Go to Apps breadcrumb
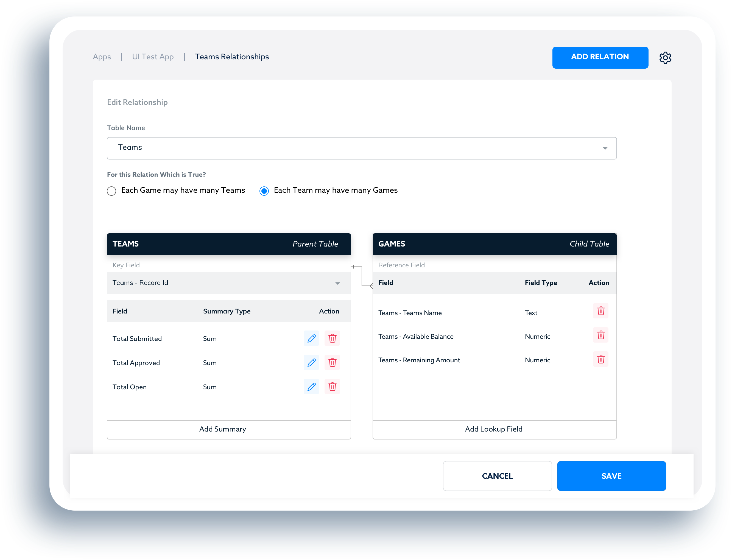This screenshot has height=560, width=732. pos(102,57)
